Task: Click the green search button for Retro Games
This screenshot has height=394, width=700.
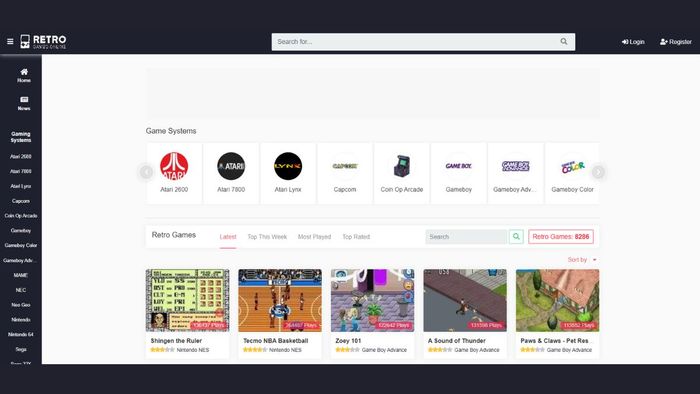Action: 516,236
